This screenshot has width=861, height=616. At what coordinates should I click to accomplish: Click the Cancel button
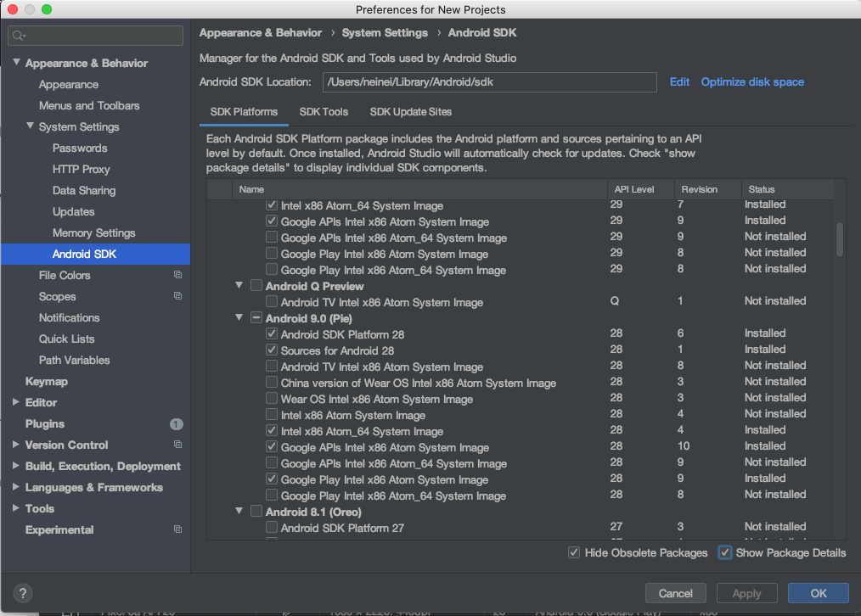point(675,593)
